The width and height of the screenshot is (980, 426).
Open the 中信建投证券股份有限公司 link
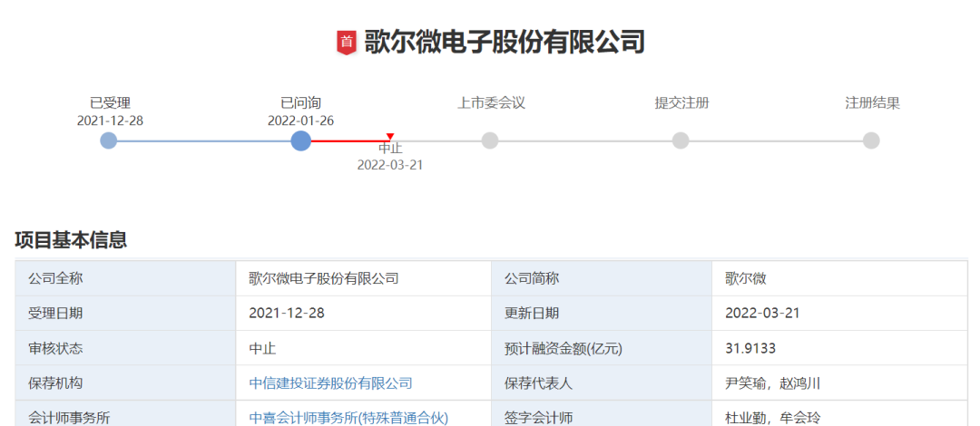[x=330, y=382]
